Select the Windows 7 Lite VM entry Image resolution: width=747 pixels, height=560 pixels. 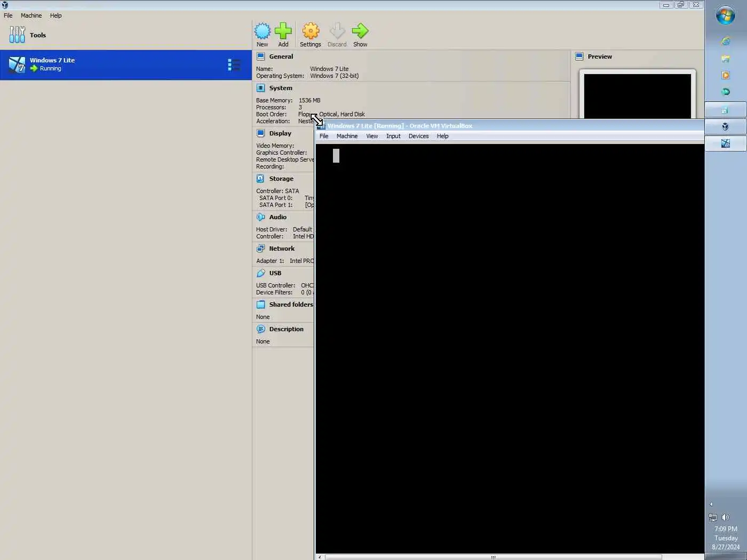tap(125, 65)
